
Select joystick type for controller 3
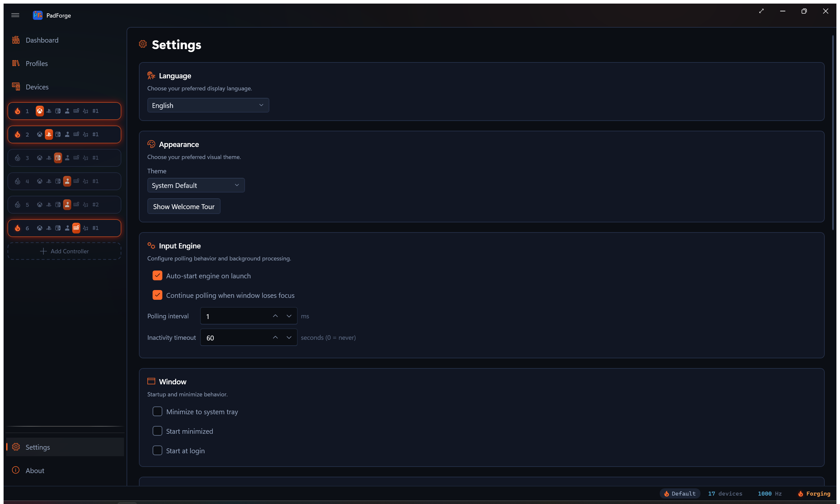[x=67, y=158]
